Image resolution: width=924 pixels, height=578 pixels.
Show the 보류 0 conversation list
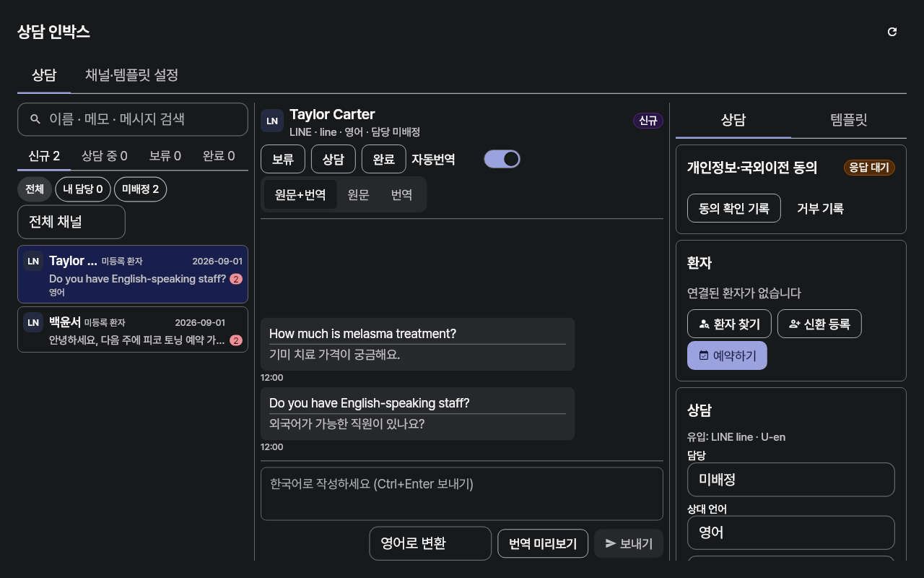pos(165,156)
